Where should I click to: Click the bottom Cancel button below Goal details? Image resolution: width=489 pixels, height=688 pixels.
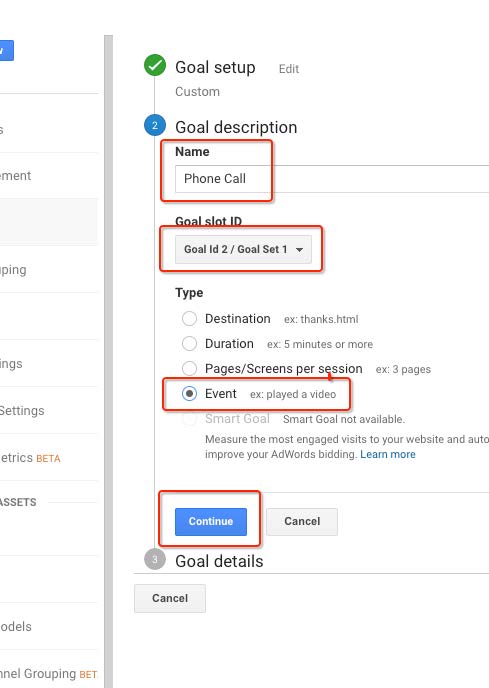pos(170,598)
